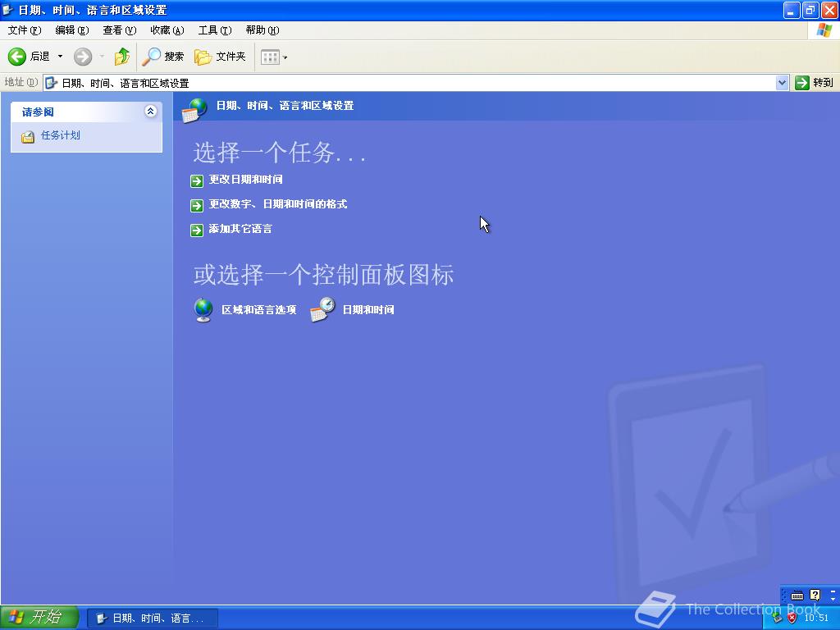Open the 日期和时间 label link
The height and width of the screenshot is (630, 840).
click(x=368, y=309)
